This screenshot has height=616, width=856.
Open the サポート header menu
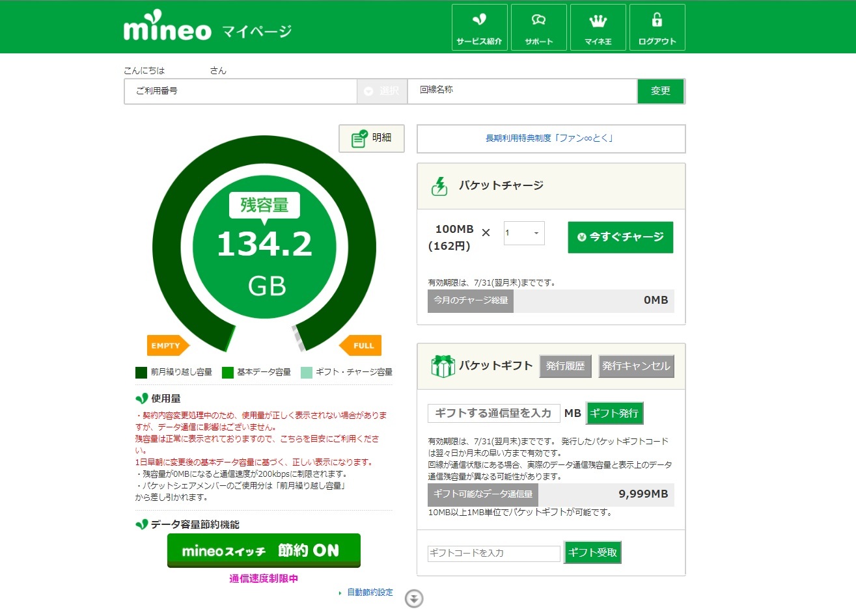point(539,27)
